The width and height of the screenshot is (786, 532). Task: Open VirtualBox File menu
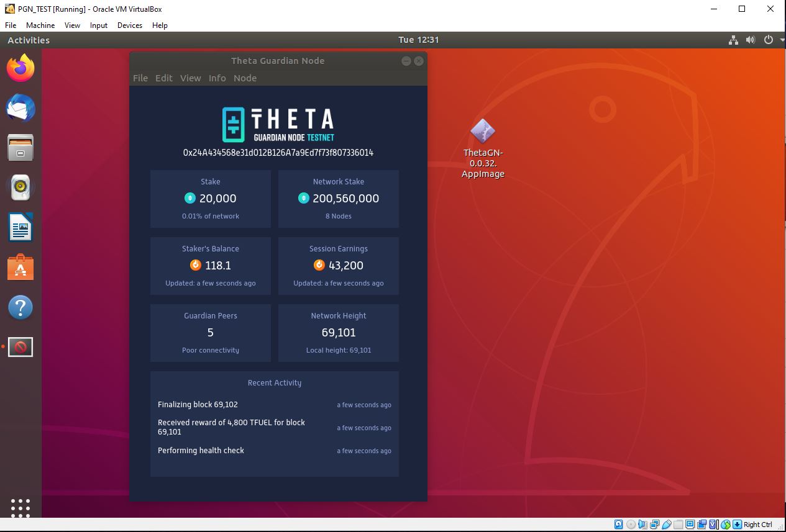[11, 25]
